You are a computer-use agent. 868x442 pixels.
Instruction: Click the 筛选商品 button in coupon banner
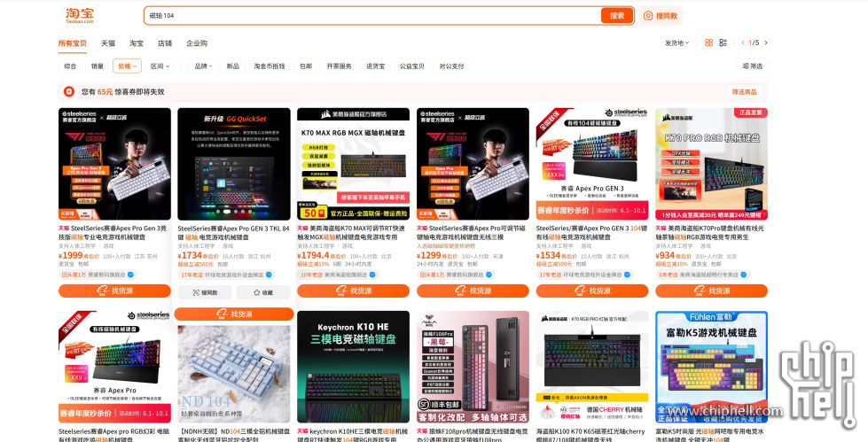click(744, 92)
